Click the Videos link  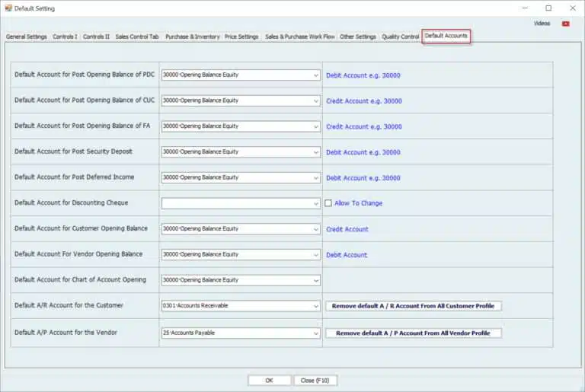542,24
